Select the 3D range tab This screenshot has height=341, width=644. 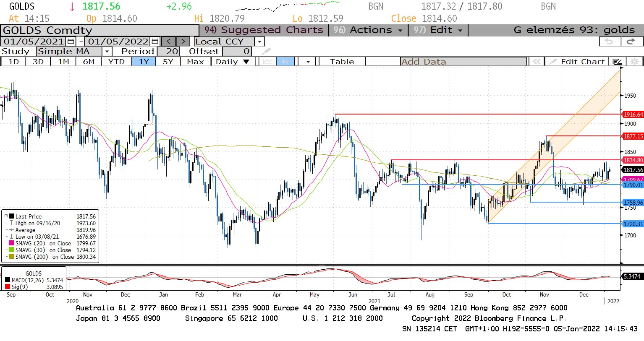[38, 62]
